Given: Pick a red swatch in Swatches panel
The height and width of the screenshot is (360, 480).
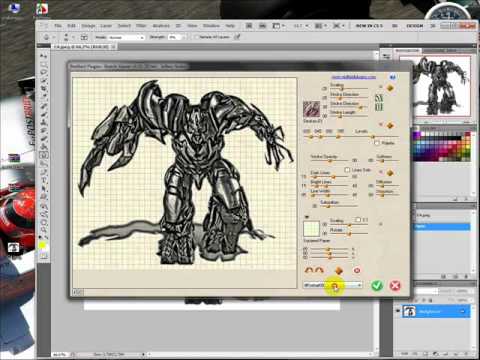Looking at the screenshot, I should (x=467, y=134).
